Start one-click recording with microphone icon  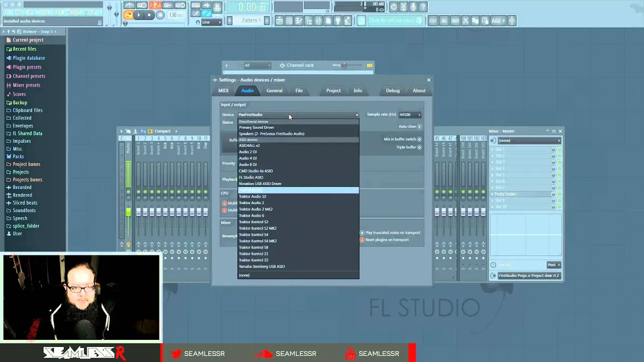(414, 7)
